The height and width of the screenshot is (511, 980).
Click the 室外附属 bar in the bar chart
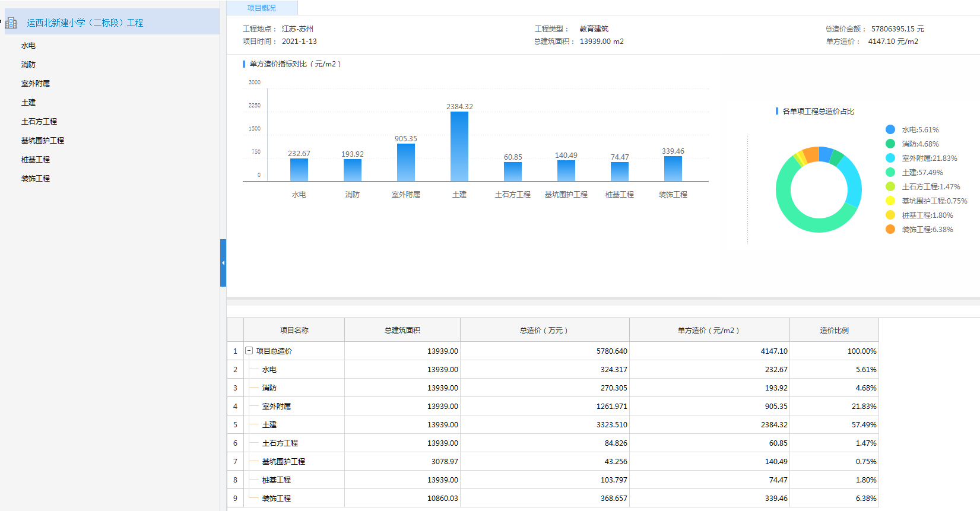coord(406,162)
